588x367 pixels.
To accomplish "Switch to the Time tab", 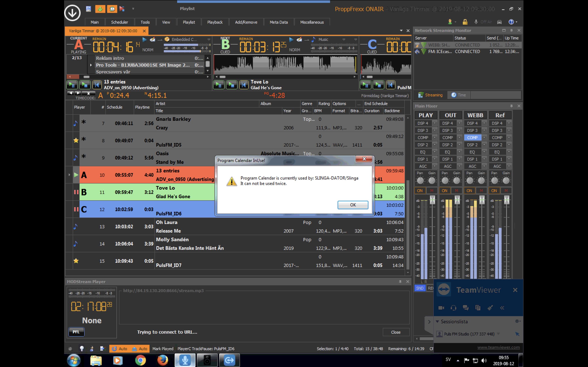I will (x=459, y=95).
